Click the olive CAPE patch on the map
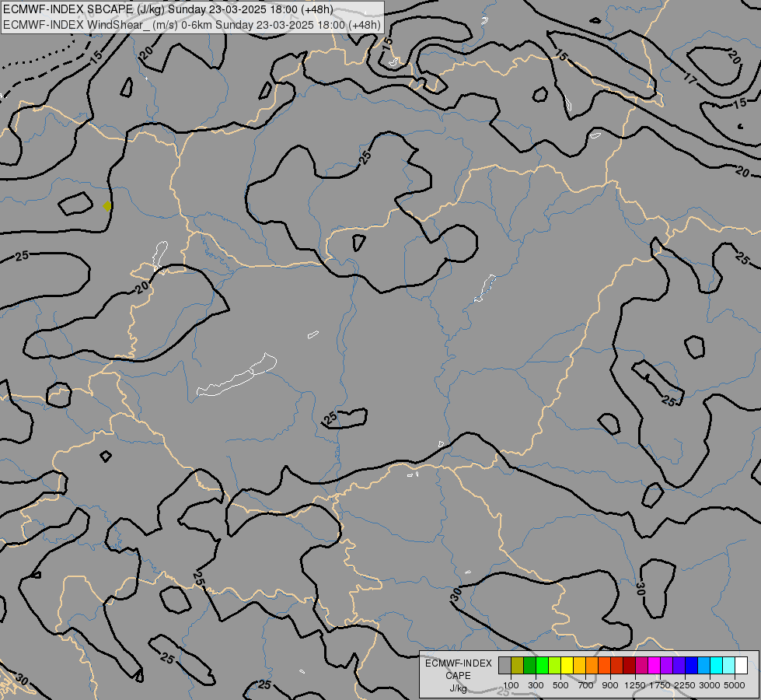The height and width of the screenshot is (700, 761). (107, 206)
